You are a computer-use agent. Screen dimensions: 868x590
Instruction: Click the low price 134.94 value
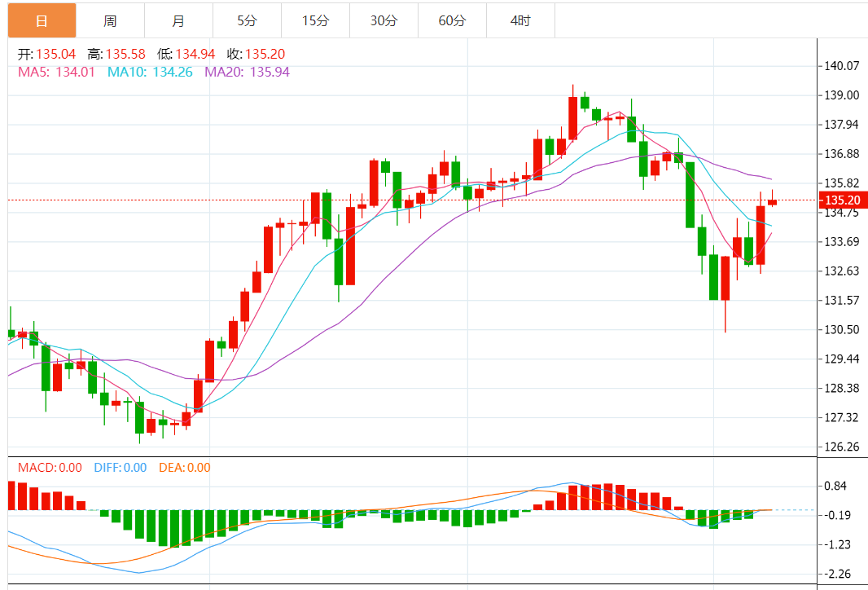tap(195, 55)
